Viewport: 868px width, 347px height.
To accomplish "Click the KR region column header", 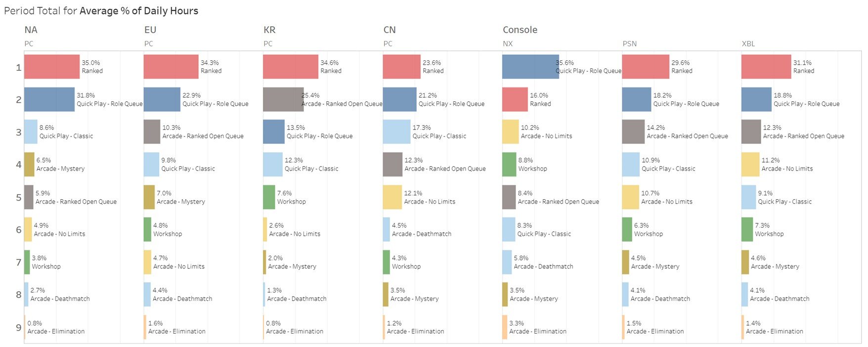I will [x=269, y=30].
